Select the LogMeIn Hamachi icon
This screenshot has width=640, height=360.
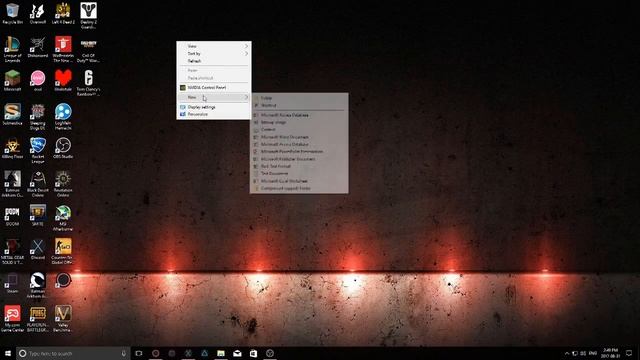pyautogui.click(x=63, y=117)
